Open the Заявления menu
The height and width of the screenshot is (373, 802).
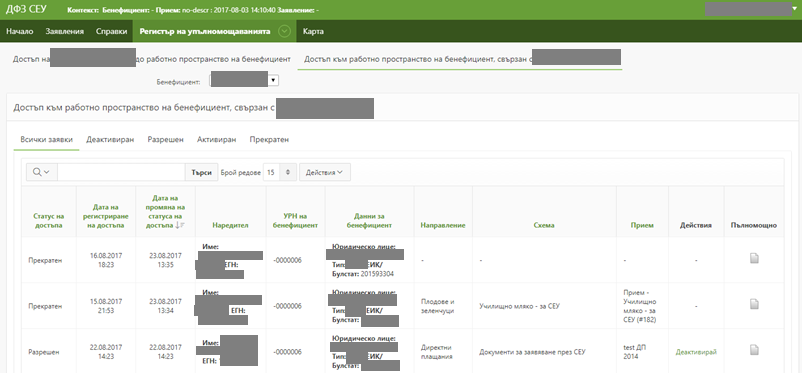pyautogui.click(x=64, y=31)
